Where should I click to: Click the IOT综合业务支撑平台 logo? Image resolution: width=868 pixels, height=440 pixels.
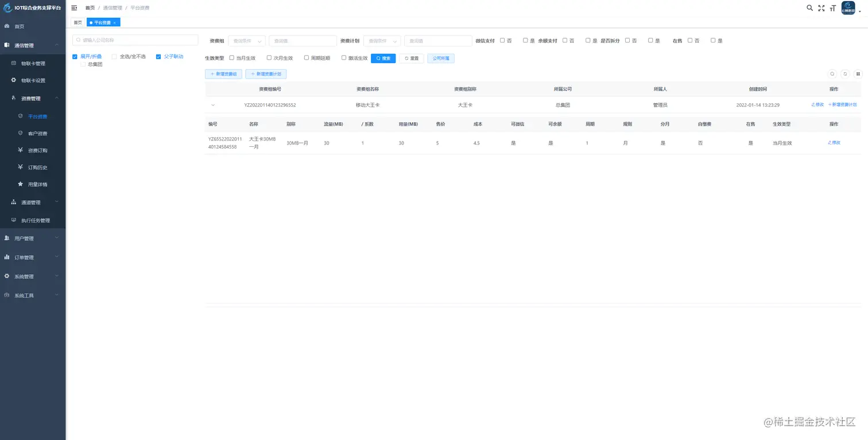33,7
